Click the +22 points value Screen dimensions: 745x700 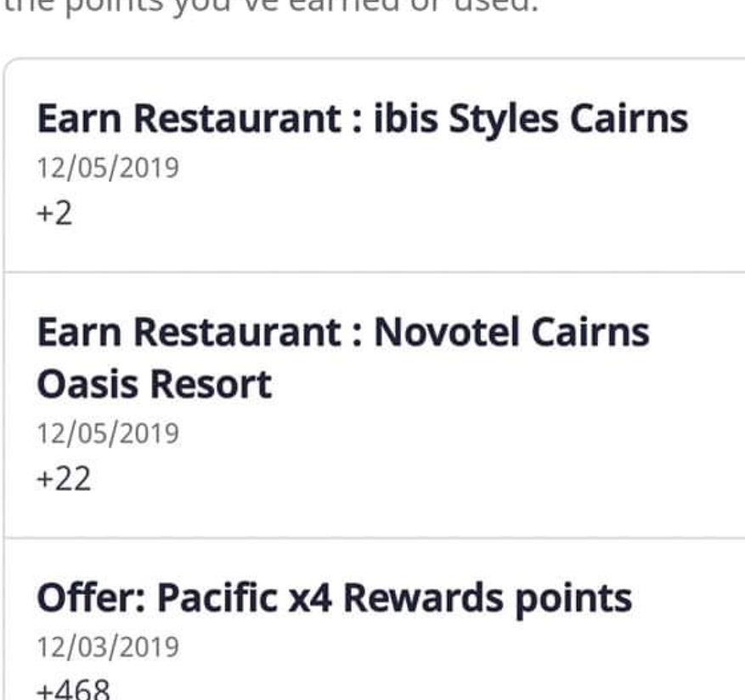pos(64,478)
